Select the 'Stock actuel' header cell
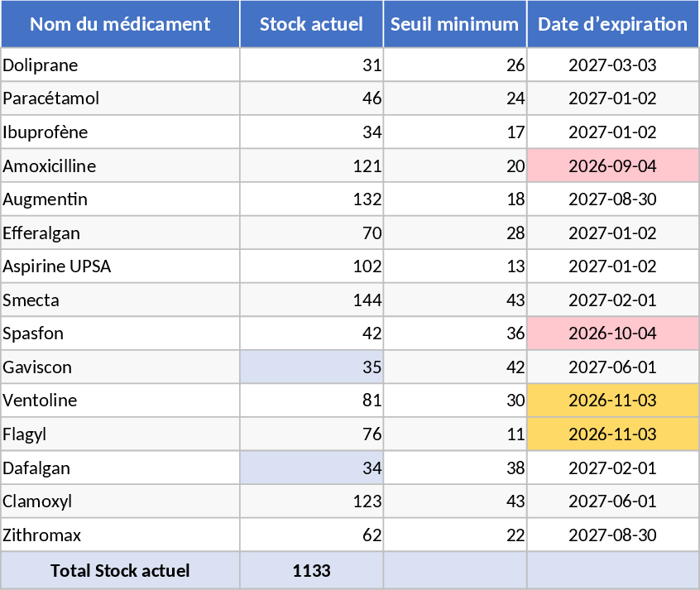700x590 pixels. [311, 24]
